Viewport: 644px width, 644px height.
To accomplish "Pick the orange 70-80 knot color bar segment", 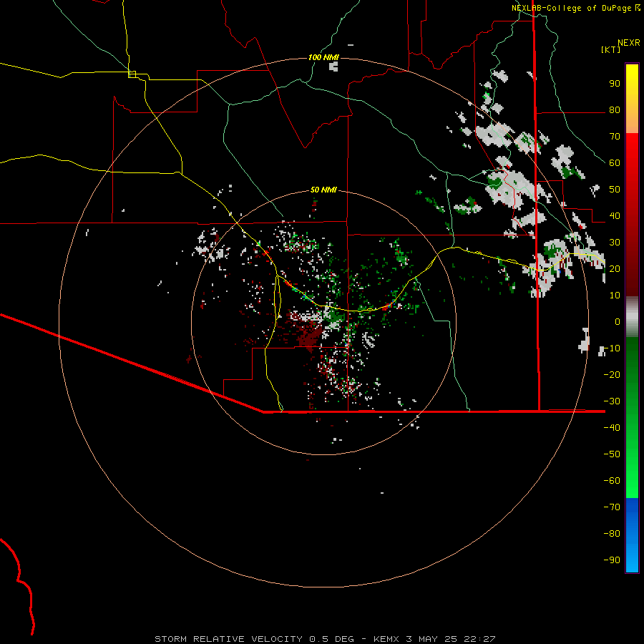I will (x=632, y=121).
